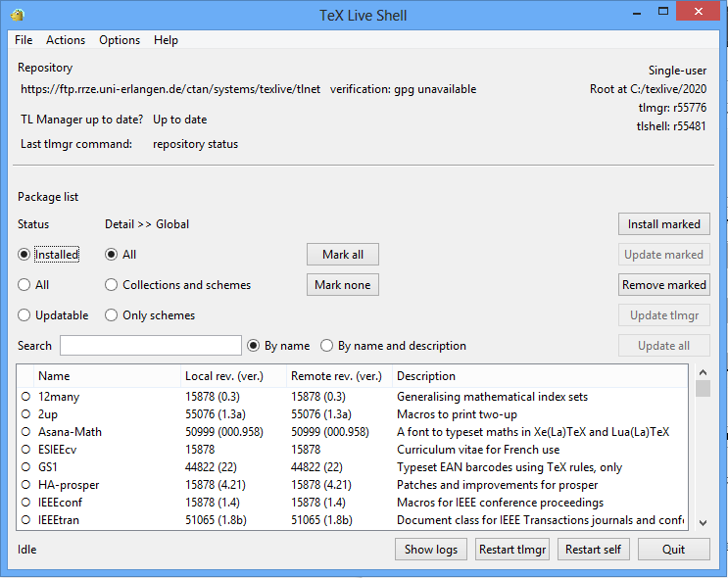This screenshot has width=728, height=578.
Task: Mark the 12many package row circle
Action: coord(26,397)
